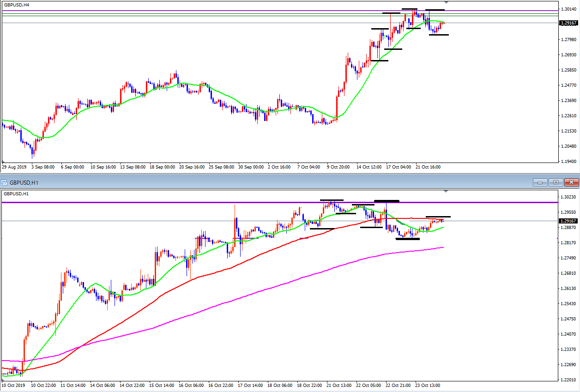The height and width of the screenshot is (392, 580).
Task: Click the 1.29550 price level
Action: pos(568,212)
